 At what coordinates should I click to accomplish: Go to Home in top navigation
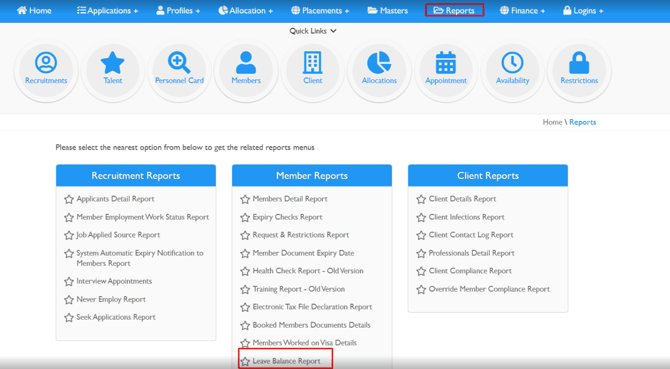pyautogui.click(x=34, y=11)
